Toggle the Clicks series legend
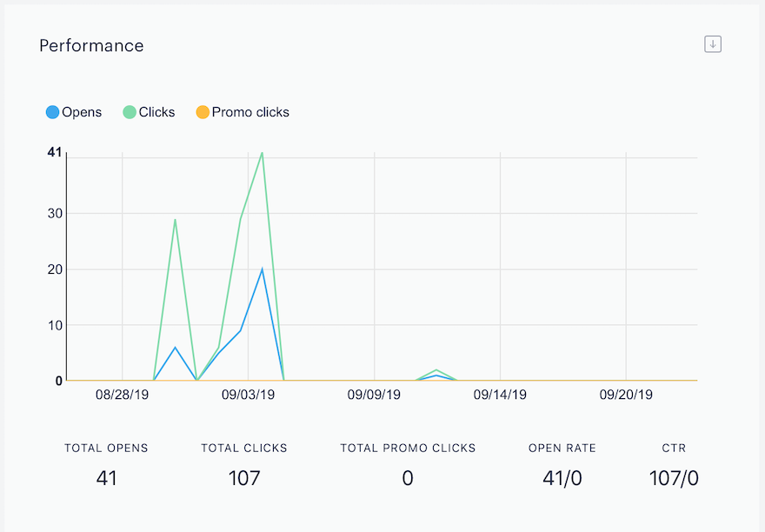Screen dimensions: 765x532 pyautogui.click(x=149, y=112)
